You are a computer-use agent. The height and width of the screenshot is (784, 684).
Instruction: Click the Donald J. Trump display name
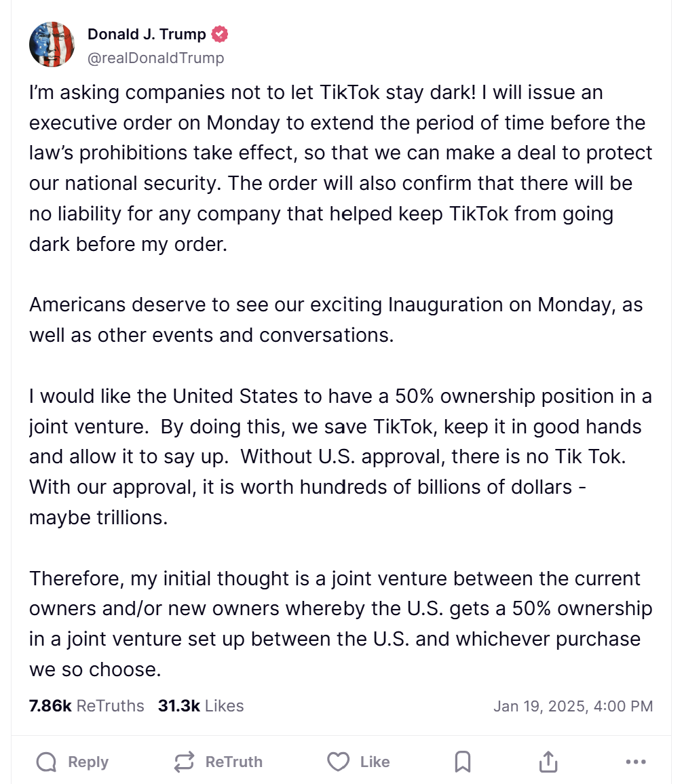(x=147, y=34)
